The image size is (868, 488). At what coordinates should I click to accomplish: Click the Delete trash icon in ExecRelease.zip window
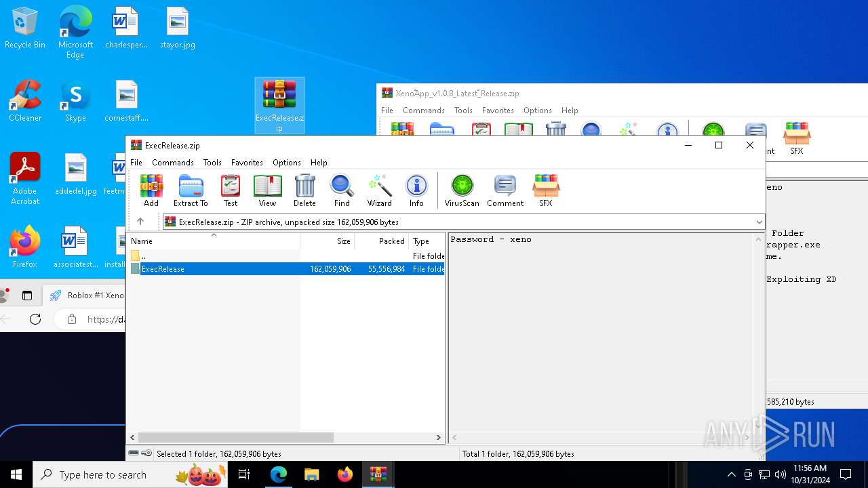[304, 190]
